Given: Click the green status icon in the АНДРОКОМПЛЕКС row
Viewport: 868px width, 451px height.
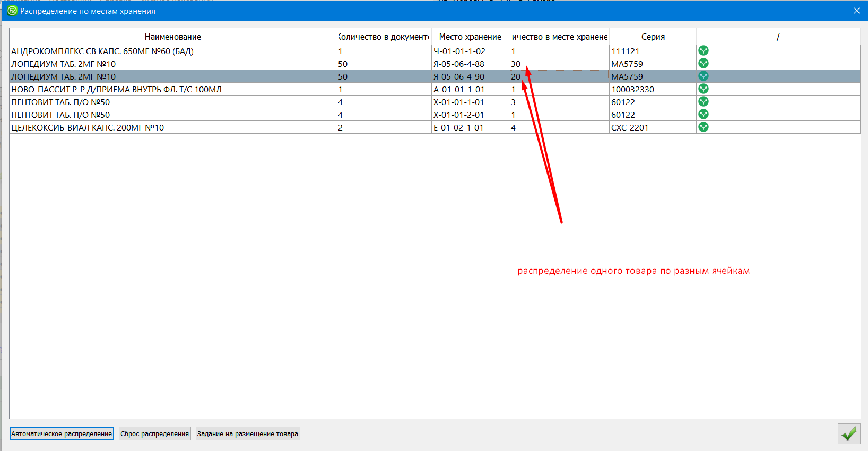Looking at the screenshot, I should 704,51.
